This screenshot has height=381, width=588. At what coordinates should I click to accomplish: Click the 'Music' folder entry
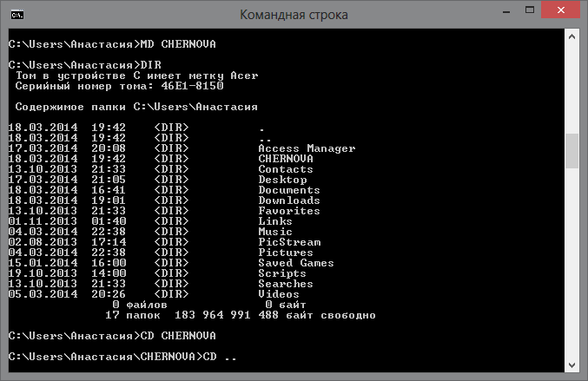(x=275, y=232)
